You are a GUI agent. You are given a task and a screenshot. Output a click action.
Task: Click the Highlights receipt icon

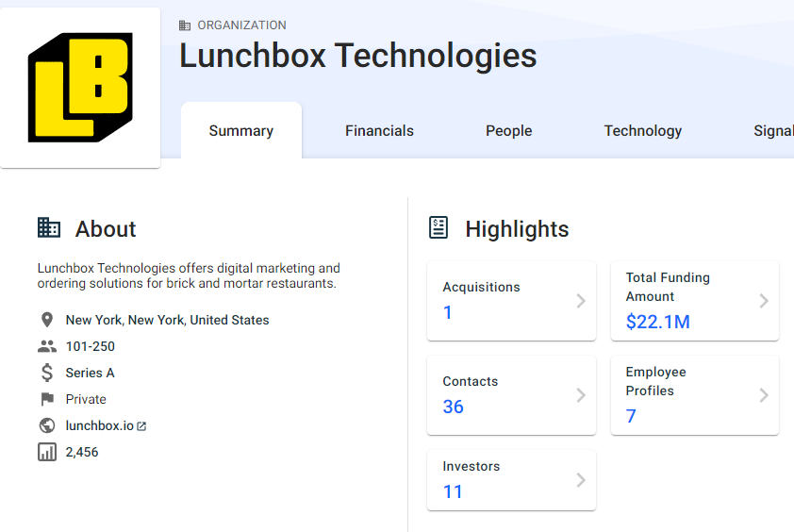[438, 227]
